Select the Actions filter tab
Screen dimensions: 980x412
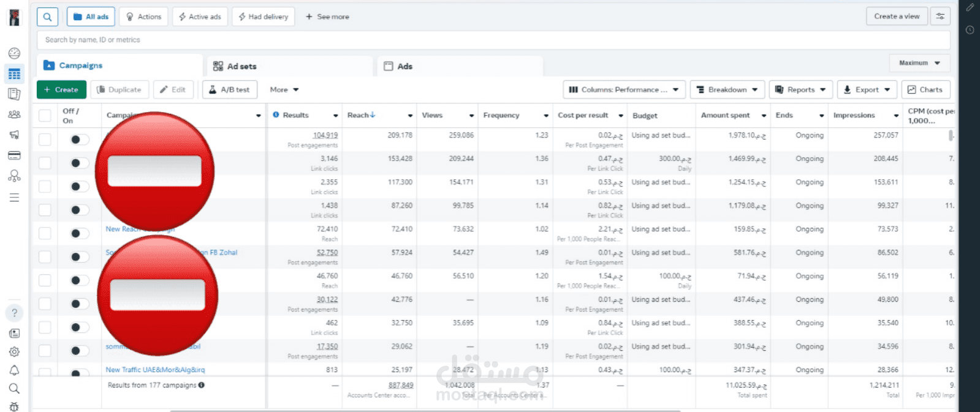(x=144, y=17)
